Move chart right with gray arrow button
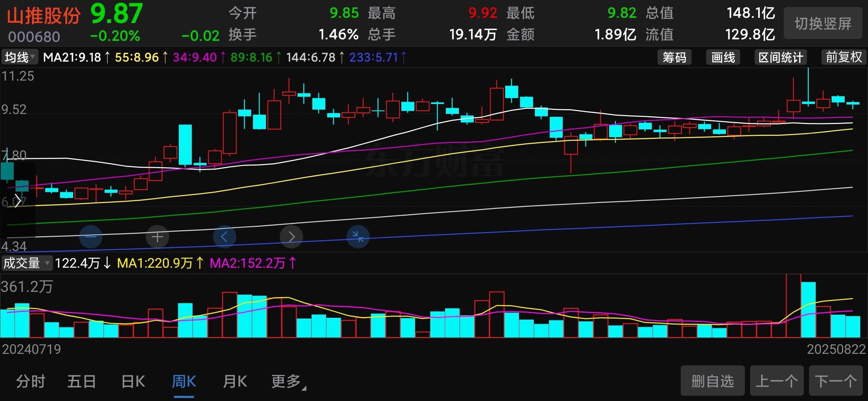Screen dimensions: 868x401 tap(291, 237)
